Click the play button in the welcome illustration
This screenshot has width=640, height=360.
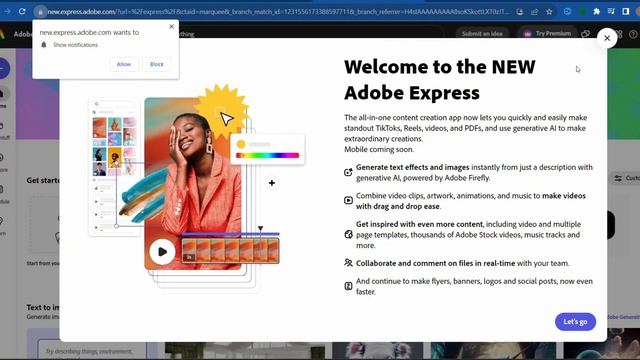[x=162, y=252]
